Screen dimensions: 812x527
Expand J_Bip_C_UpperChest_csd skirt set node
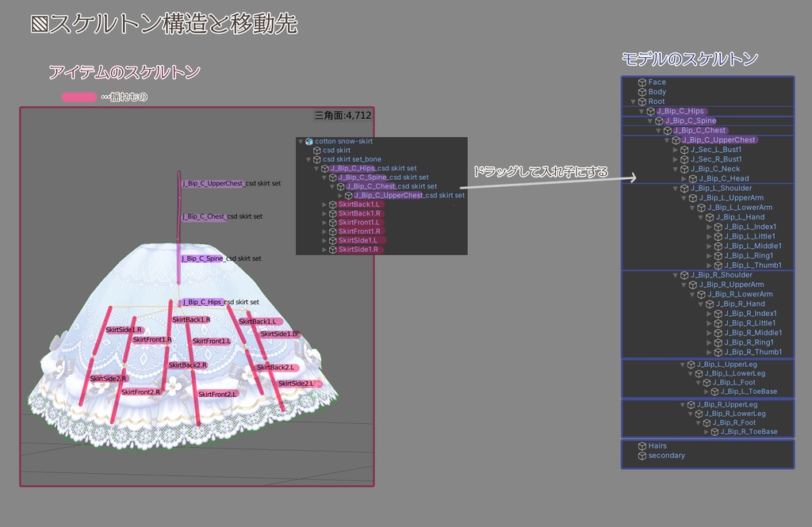340,196
